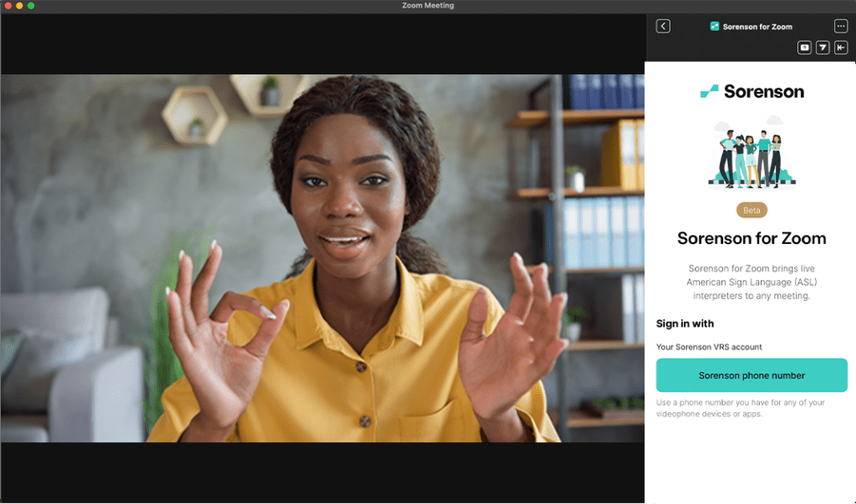The width and height of the screenshot is (856, 504).
Task: Go back using the panel's back arrow
Action: 663,26
